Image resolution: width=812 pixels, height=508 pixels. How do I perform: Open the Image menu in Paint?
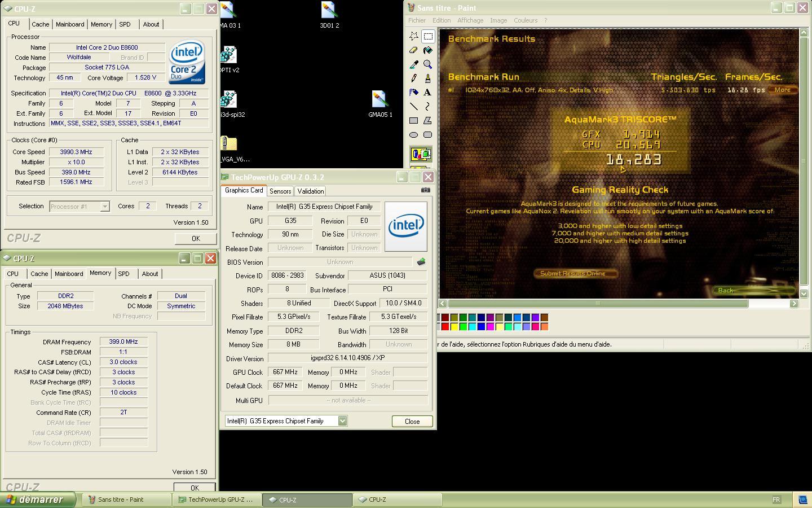(x=498, y=20)
